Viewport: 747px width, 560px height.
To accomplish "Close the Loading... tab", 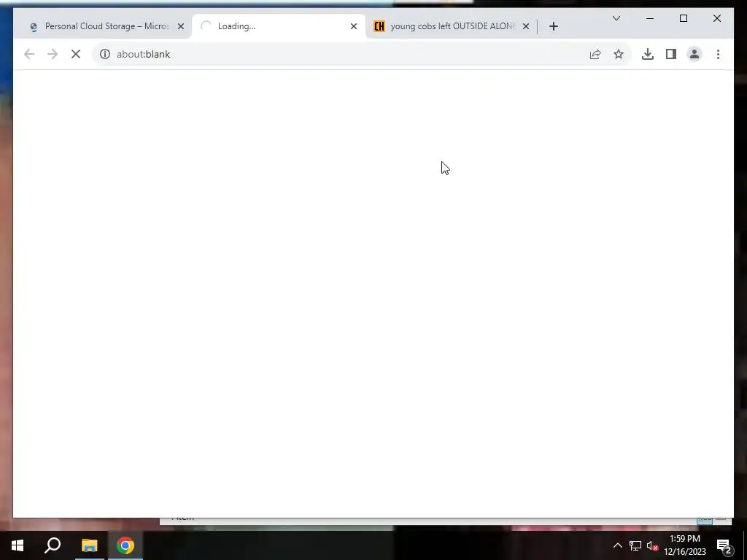I will (x=354, y=27).
